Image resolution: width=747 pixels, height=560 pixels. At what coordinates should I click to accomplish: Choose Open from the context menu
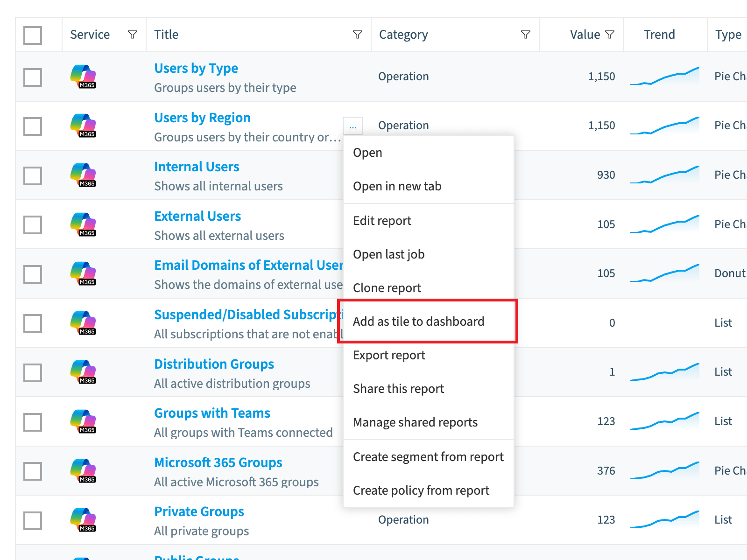coord(429,153)
